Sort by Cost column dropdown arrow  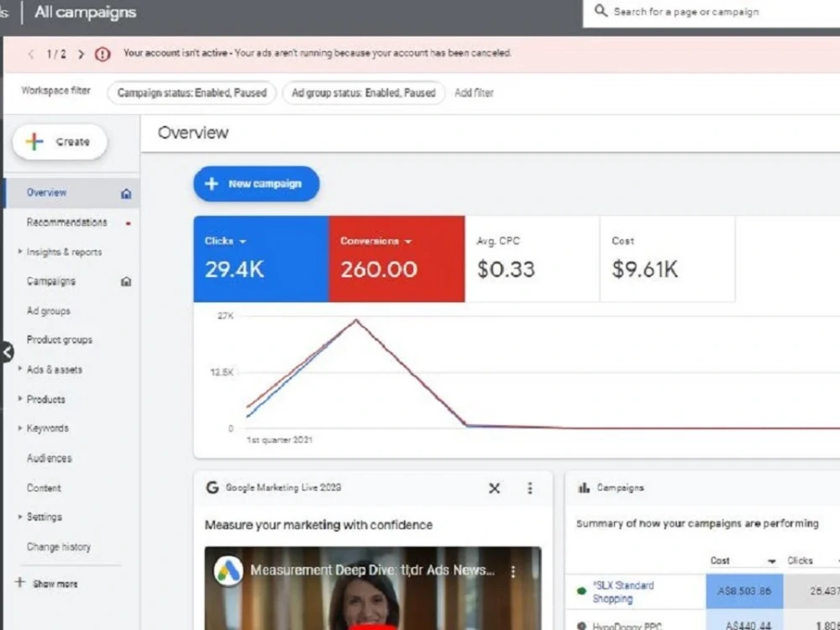point(771,561)
